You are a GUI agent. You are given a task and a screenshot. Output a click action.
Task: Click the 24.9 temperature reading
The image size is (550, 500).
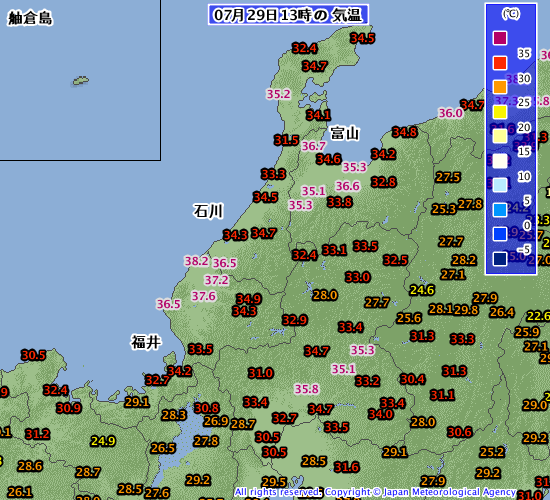(x=103, y=441)
